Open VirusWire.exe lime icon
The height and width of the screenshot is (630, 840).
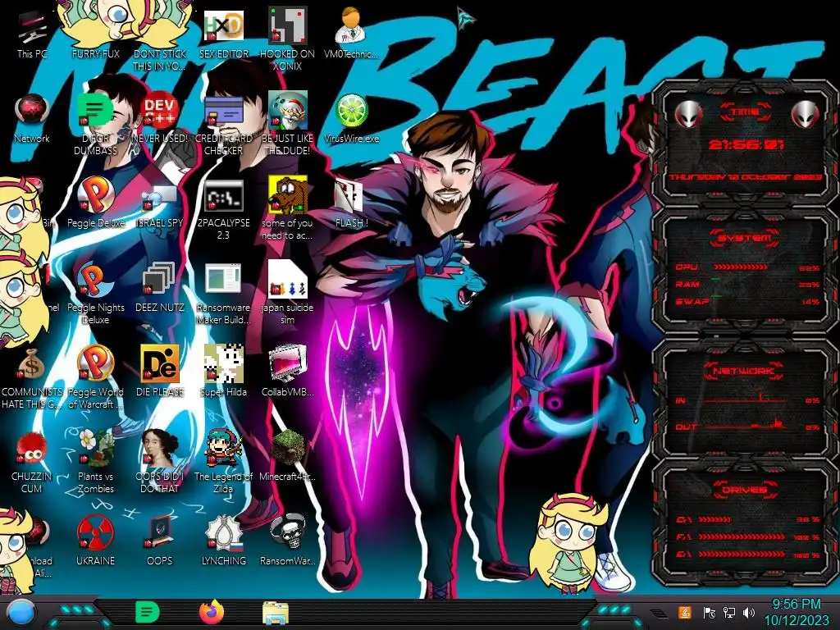tap(351, 119)
